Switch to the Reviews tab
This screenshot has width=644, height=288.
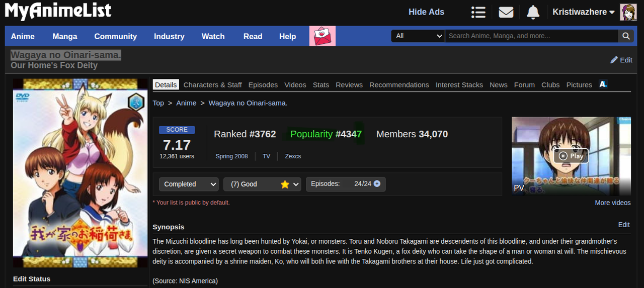click(349, 85)
